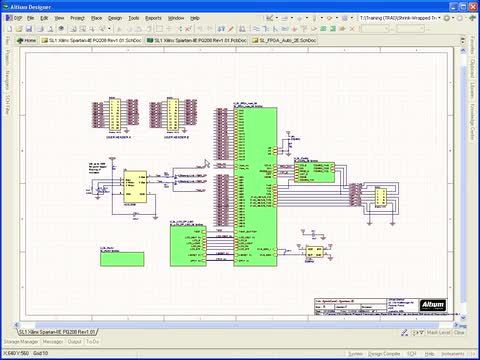The height and width of the screenshot is (360, 480).
Task: Switch to SL1 Xilinx Spartan-IIE PcbDoc tab
Action: point(197,40)
